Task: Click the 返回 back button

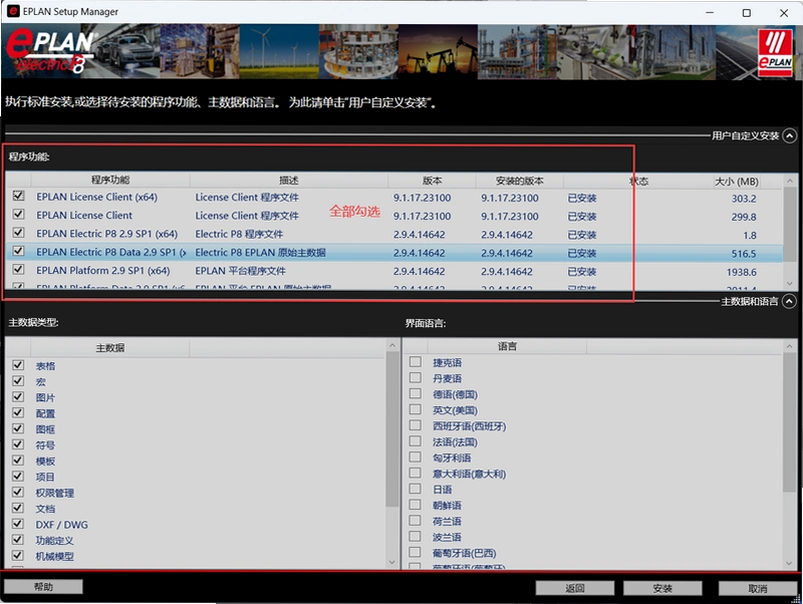Action: click(x=575, y=588)
